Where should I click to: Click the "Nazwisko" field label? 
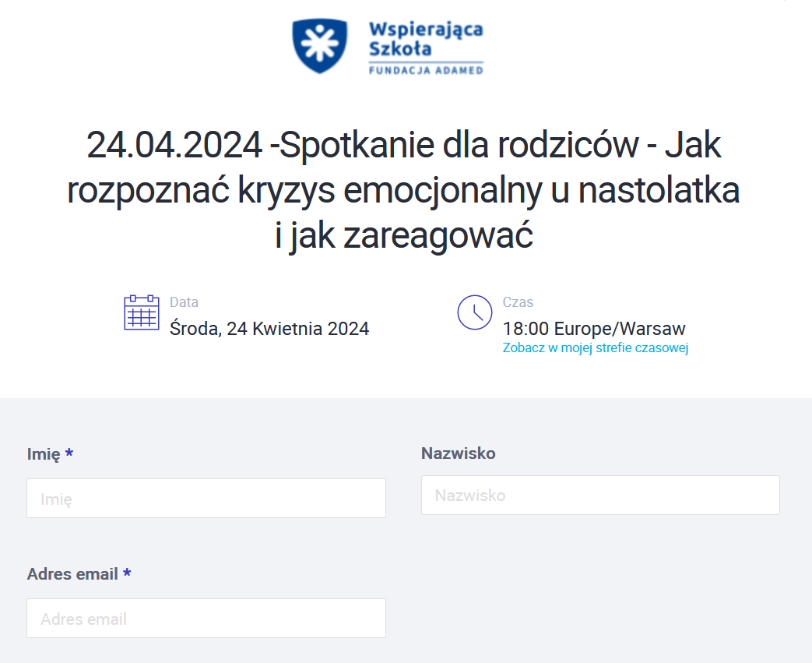point(458,453)
